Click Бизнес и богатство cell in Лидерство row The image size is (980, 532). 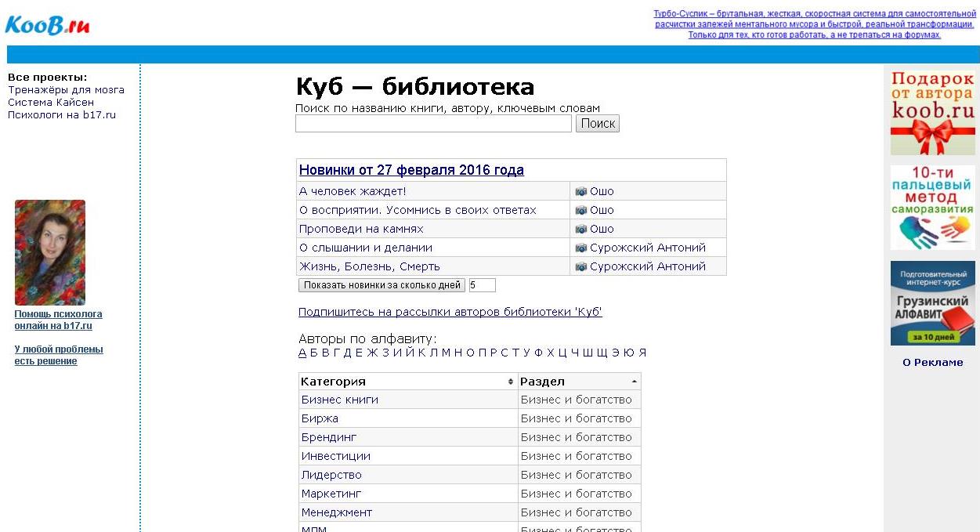pos(579,475)
